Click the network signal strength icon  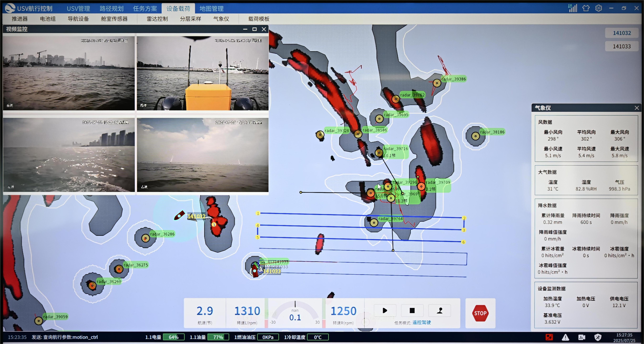tap(573, 8)
